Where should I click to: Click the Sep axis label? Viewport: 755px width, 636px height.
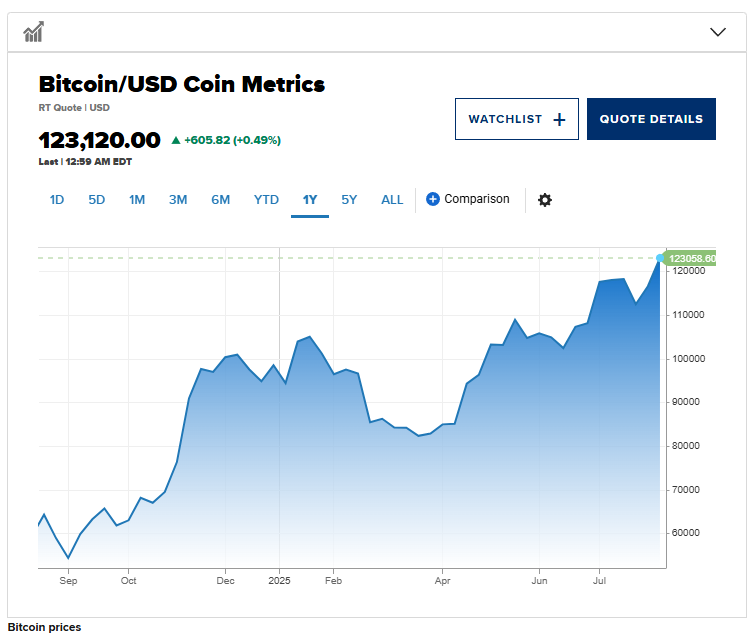click(x=68, y=581)
